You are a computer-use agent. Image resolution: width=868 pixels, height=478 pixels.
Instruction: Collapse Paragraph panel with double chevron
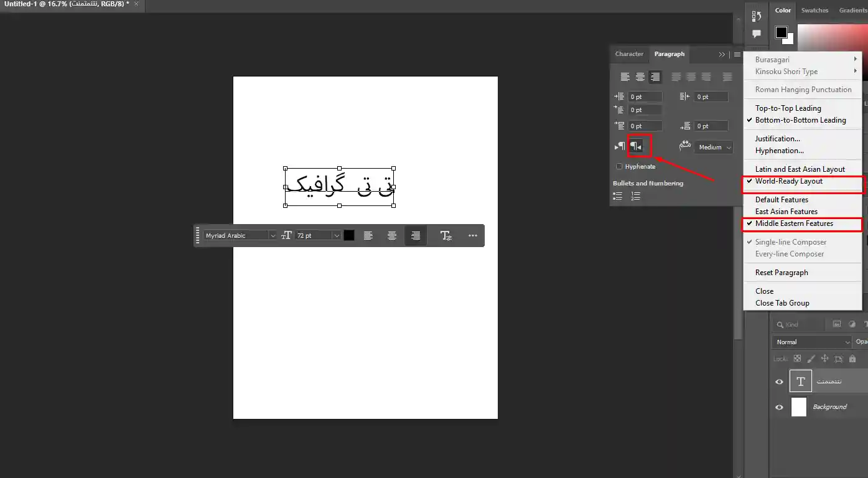(x=722, y=54)
